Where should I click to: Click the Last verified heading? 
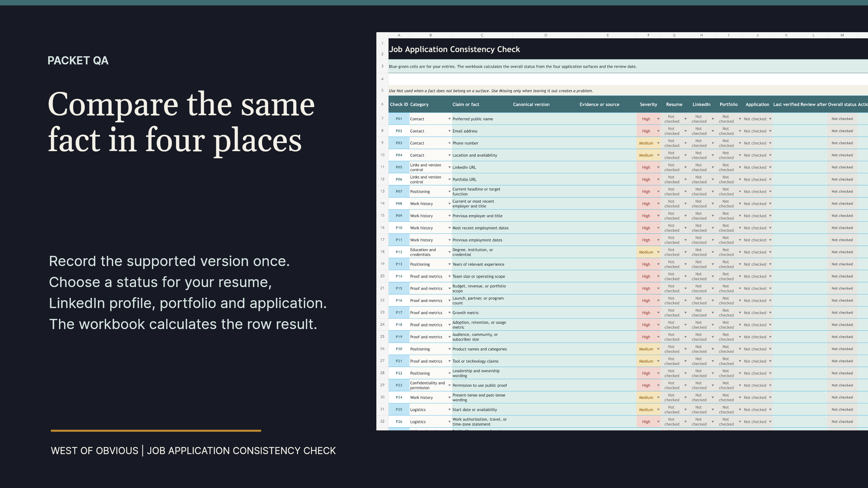(786, 104)
